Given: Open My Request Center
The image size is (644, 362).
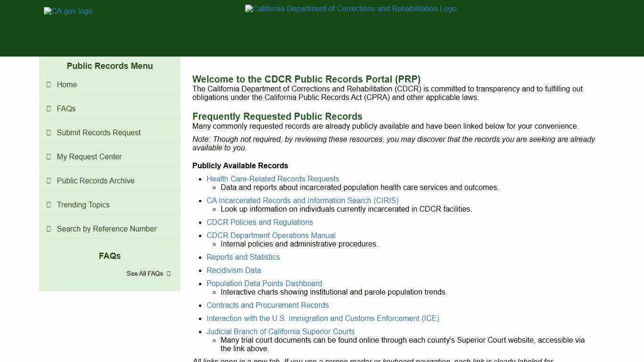Looking at the screenshot, I should pyautogui.click(x=89, y=156).
